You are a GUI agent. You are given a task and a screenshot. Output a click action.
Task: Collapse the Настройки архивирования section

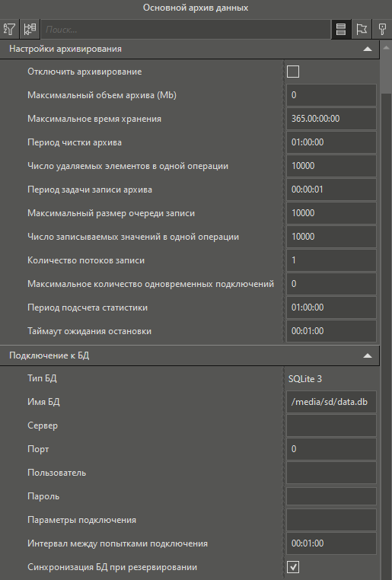[x=367, y=49]
